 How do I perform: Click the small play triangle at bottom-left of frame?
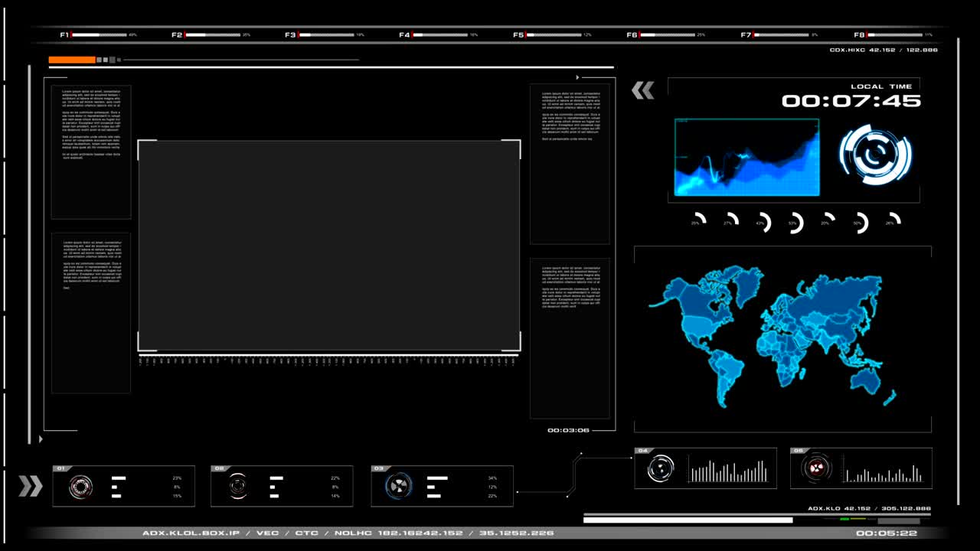(41, 439)
